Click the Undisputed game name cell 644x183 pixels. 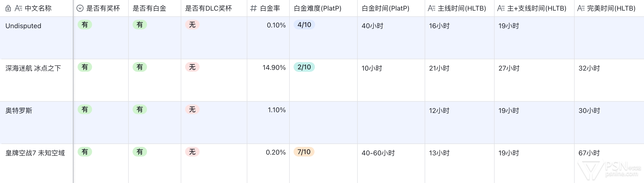pyautogui.click(x=23, y=26)
